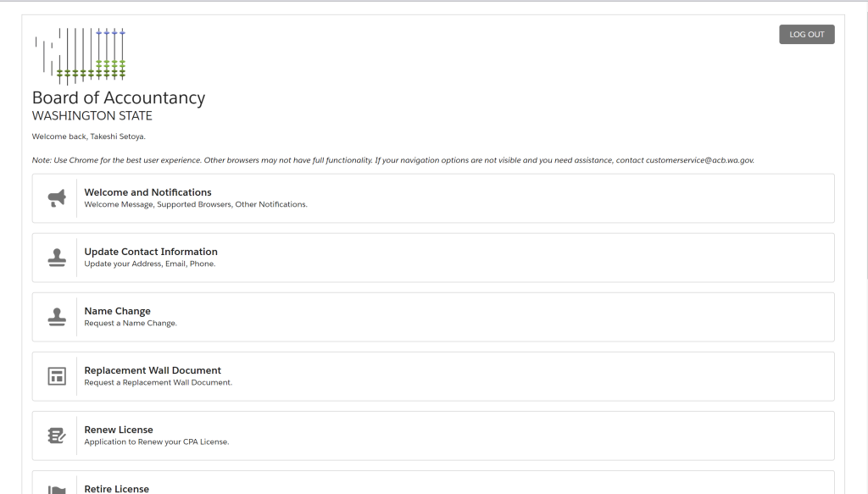Click 'Request a Name Change' description text
This screenshot has height=494, width=868.
coord(131,323)
